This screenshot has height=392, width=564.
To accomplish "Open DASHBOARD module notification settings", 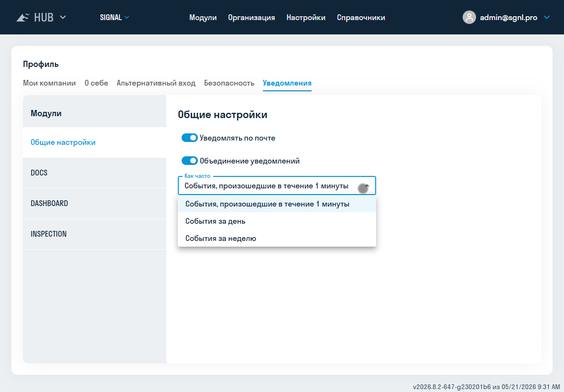I will pos(95,204).
